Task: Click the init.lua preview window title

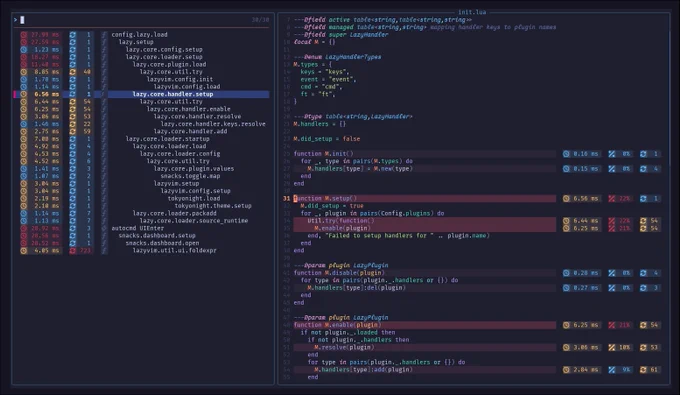Action: coord(472,12)
